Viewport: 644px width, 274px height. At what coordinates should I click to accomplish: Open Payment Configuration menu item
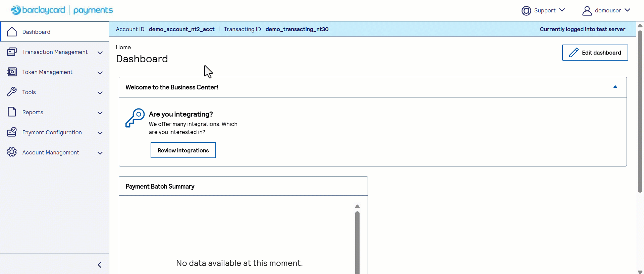(52, 132)
